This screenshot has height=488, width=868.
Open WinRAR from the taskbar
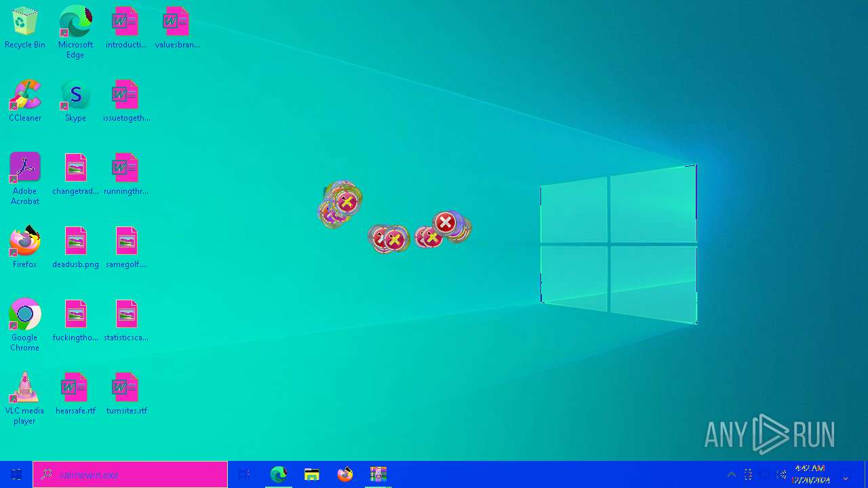click(378, 474)
